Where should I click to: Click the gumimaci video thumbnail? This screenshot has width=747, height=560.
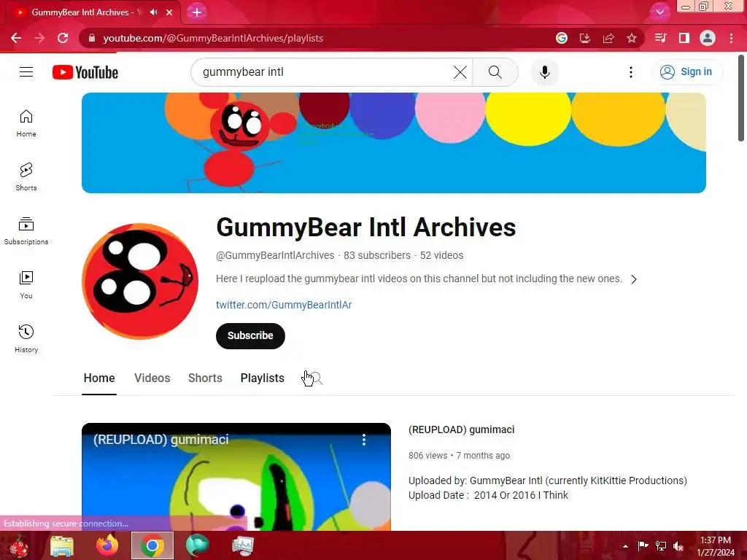[x=236, y=477]
